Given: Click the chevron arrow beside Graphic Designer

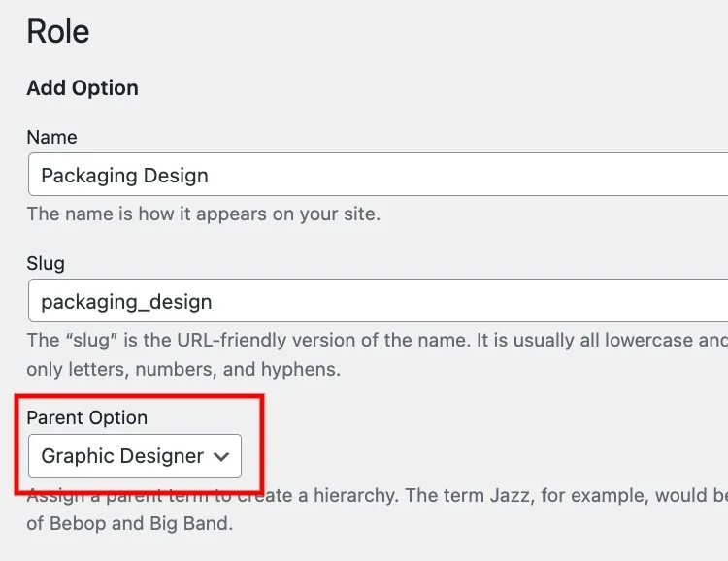Looking at the screenshot, I should [222, 455].
